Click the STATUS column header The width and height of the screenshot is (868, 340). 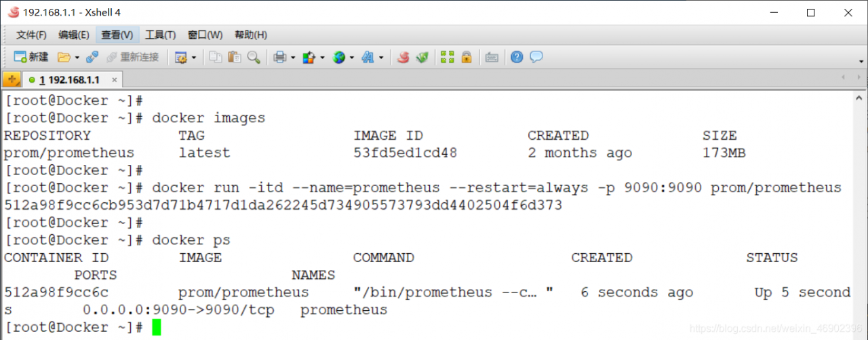tap(772, 258)
